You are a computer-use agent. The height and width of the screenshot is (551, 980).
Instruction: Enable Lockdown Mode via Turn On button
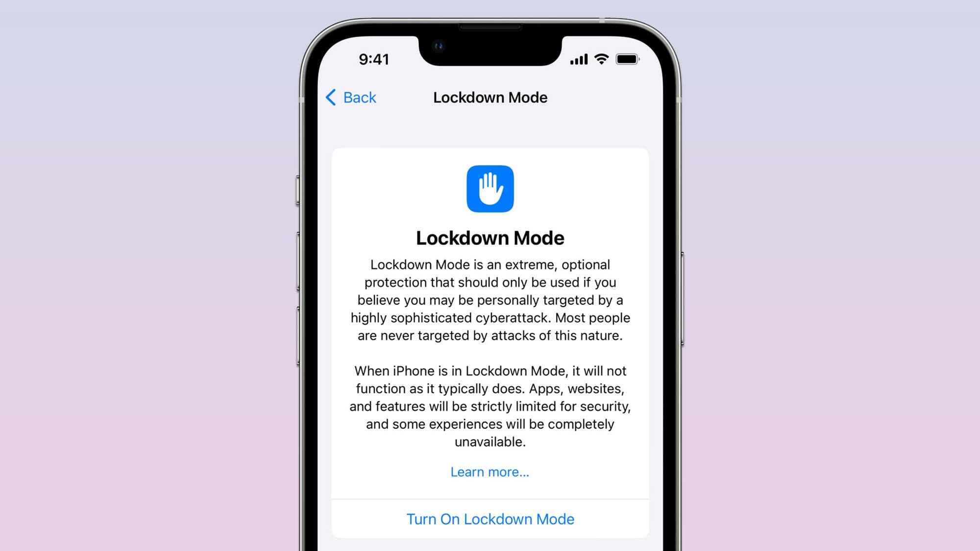click(x=490, y=519)
